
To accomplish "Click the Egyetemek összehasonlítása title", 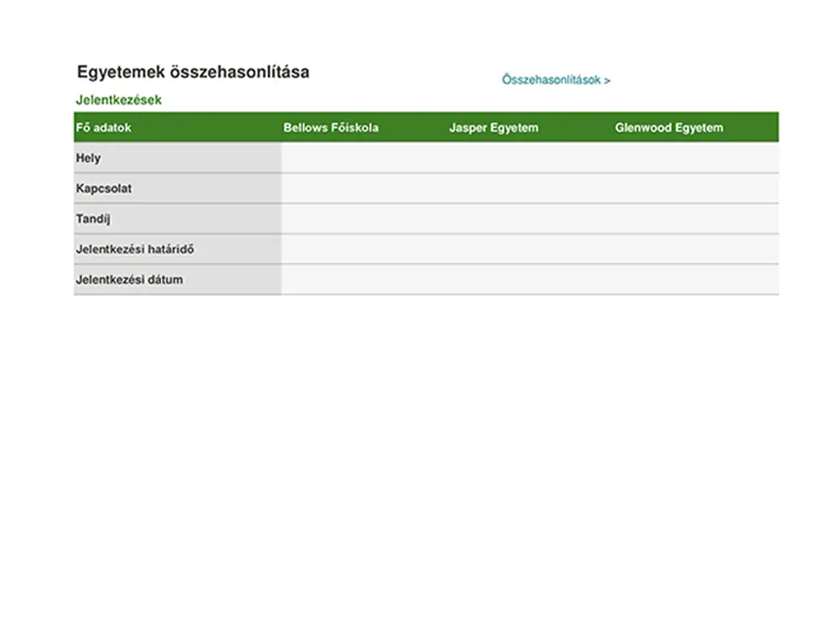I will tap(193, 72).
